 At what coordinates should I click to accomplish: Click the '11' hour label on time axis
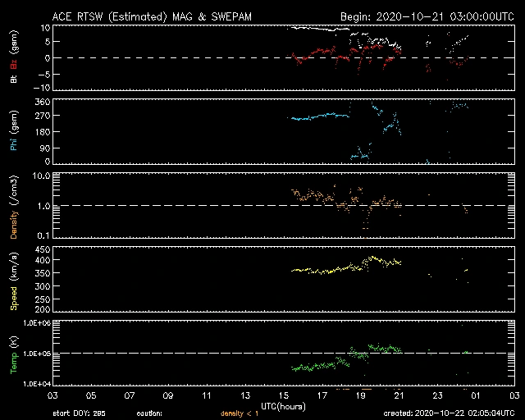point(207,396)
